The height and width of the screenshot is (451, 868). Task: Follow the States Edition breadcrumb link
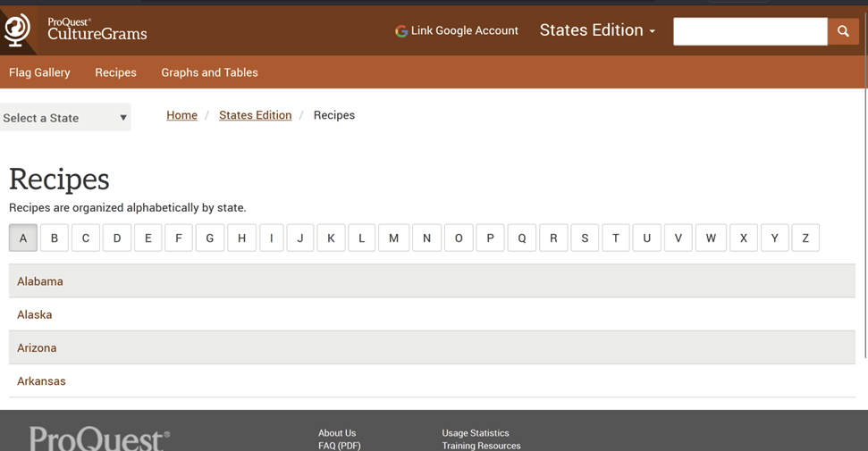(255, 115)
